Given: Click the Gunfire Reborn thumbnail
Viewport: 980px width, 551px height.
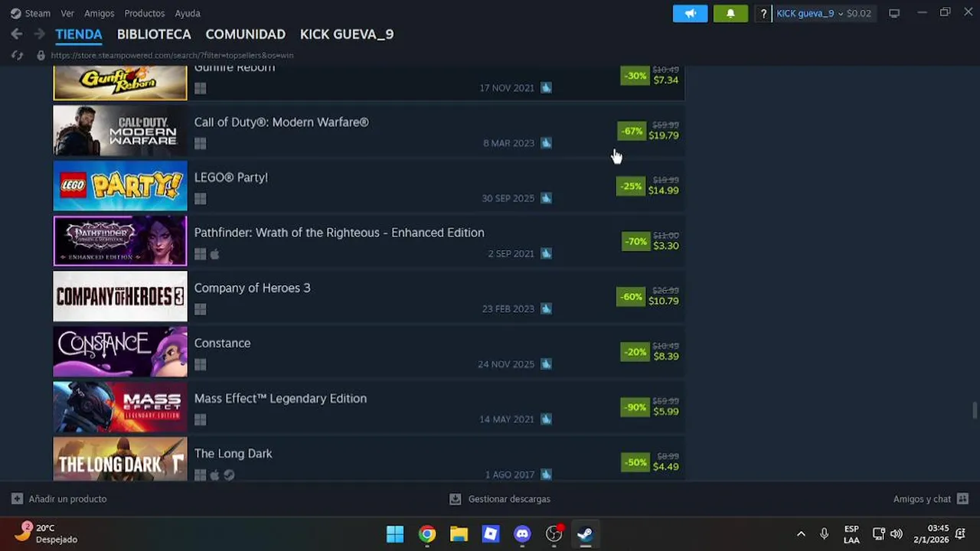Looking at the screenshot, I should 120,83.
